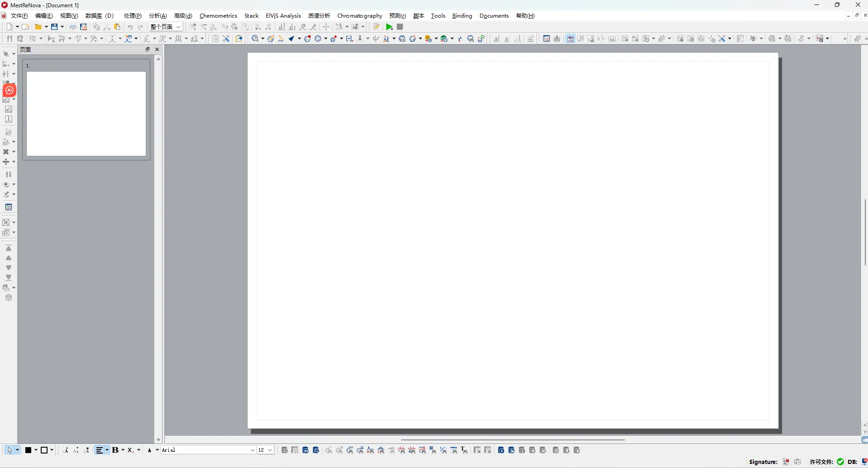Toggle the text alignment button
The width and height of the screenshot is (868, 468).
[100, 450]
